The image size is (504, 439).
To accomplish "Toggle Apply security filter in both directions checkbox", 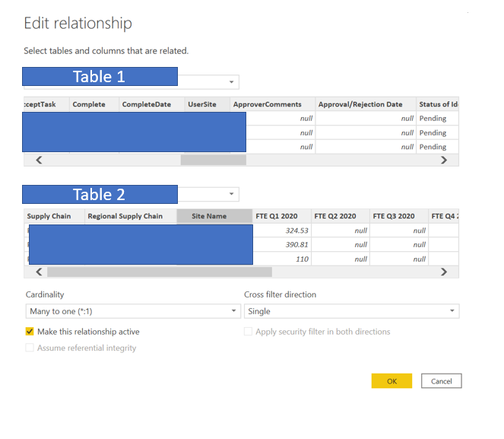I will coord(248,332).
